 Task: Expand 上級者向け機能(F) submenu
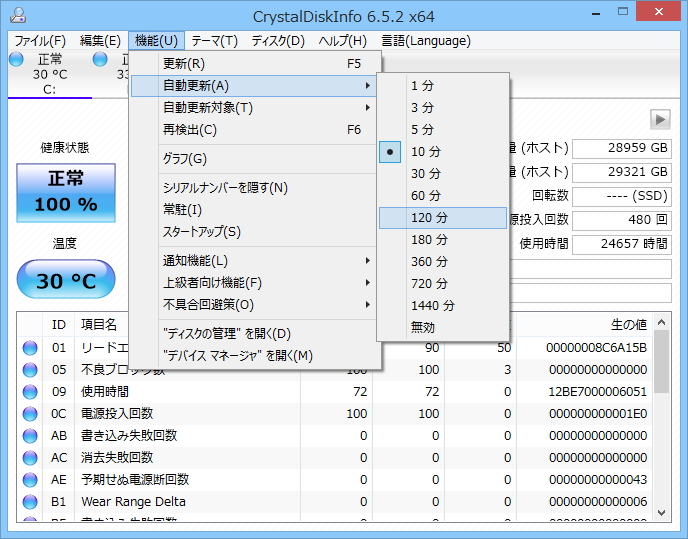tap(254, 283)
